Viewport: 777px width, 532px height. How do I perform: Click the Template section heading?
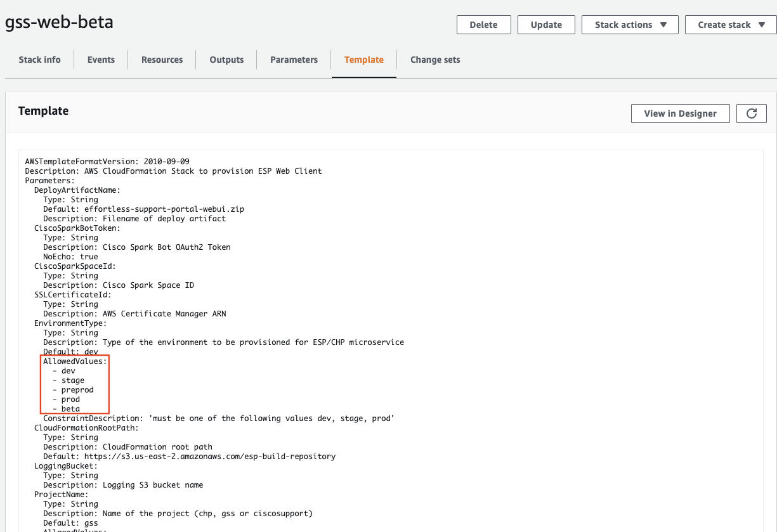coord(43,111)
